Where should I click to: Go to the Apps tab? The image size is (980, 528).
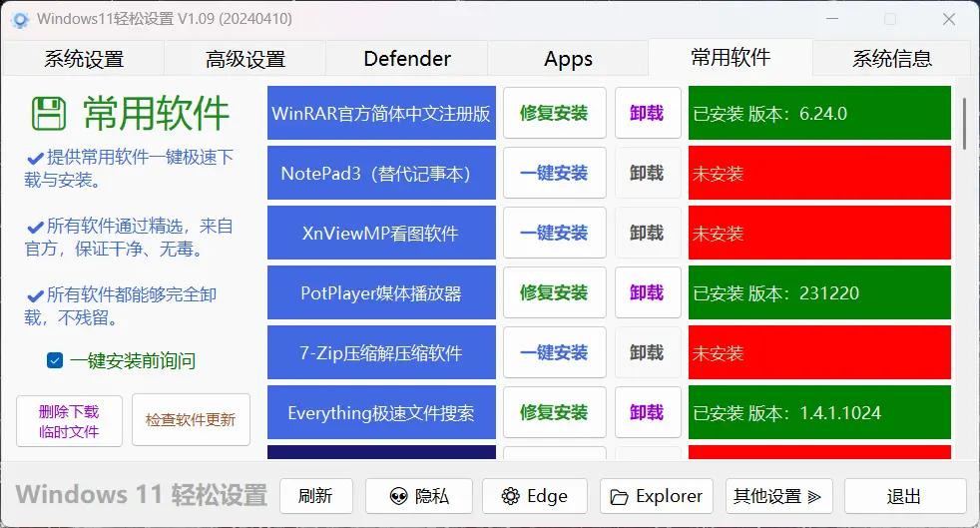568,59
